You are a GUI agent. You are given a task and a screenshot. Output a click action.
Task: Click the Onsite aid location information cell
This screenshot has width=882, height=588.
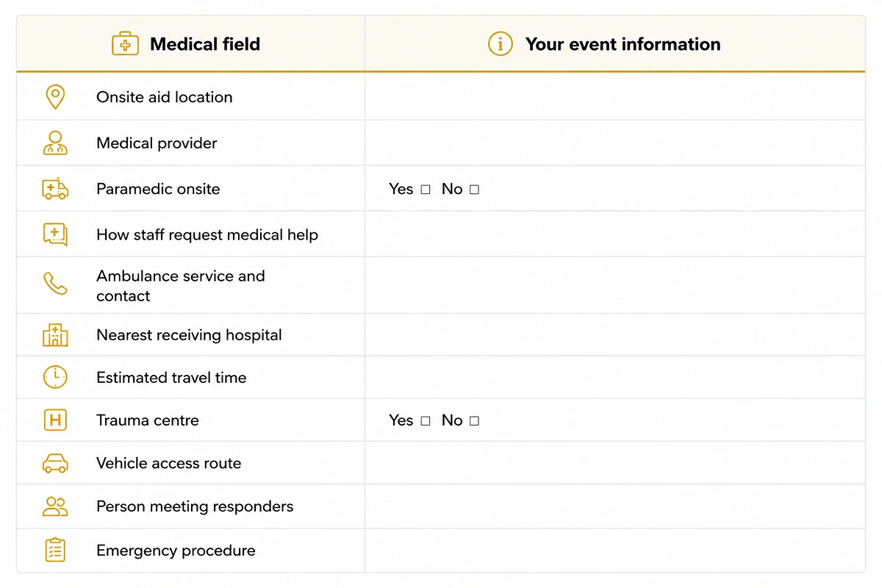pyautogui.click(x=615, y=96)
